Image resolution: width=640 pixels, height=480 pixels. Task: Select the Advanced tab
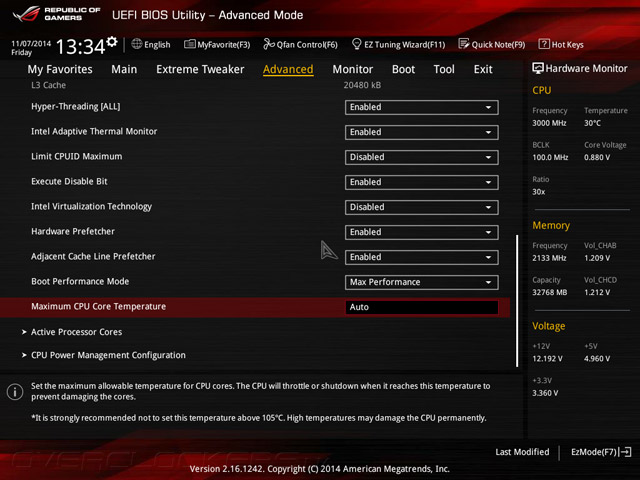click(288, 69)
